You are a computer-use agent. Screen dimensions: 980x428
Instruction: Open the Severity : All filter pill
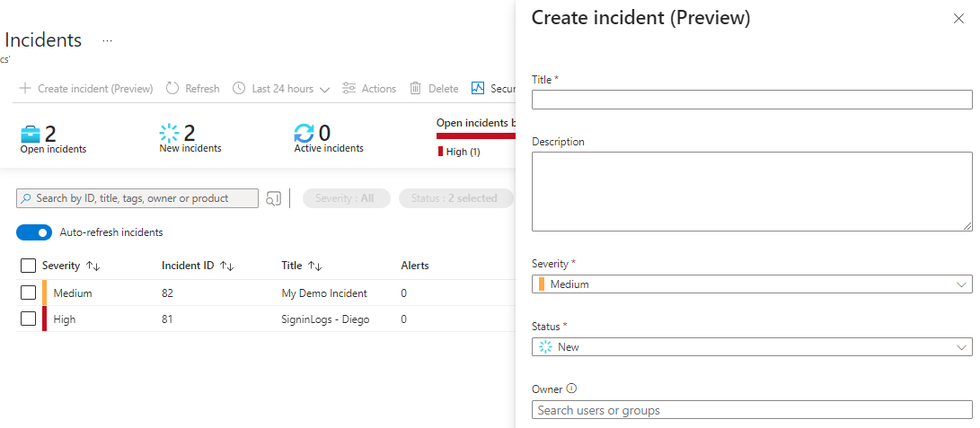[345, 198]
